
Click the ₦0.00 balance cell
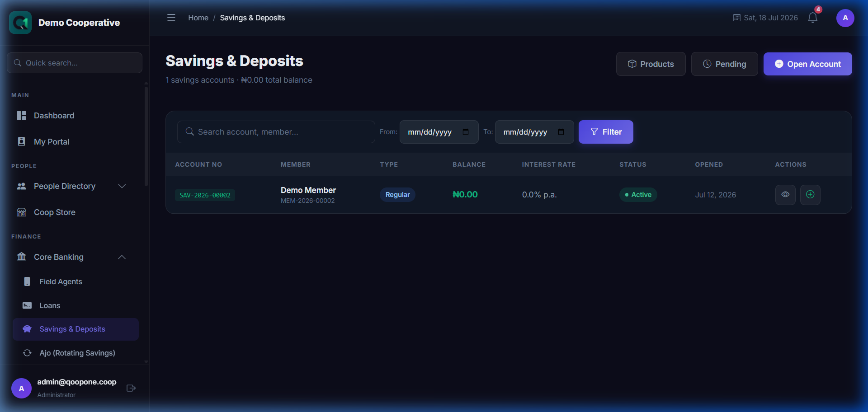tap(465, 195)
